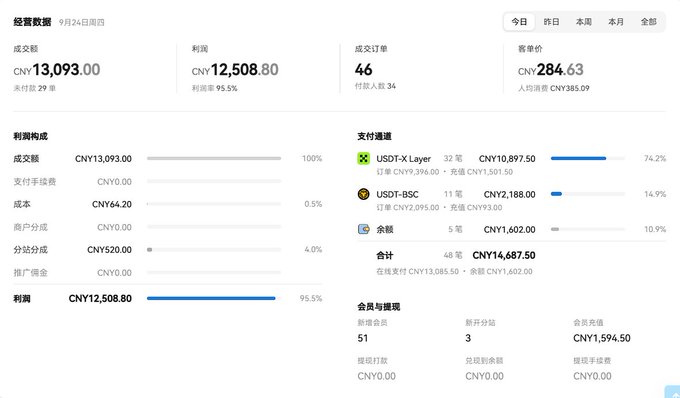This screenshot has height=398, width=680.
Task: Click the 人均消费 CNY385.09 text
Action: (x=554, y=88)
